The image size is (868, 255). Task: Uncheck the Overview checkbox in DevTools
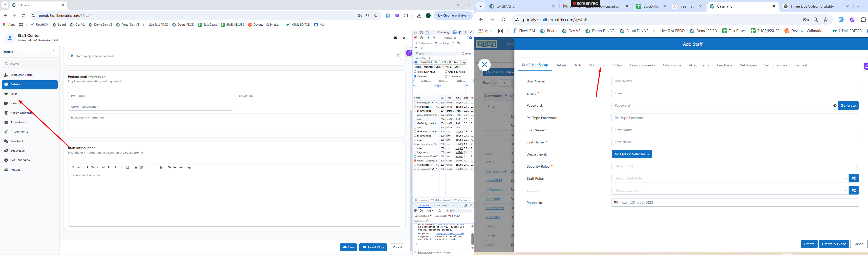(415, 77)
